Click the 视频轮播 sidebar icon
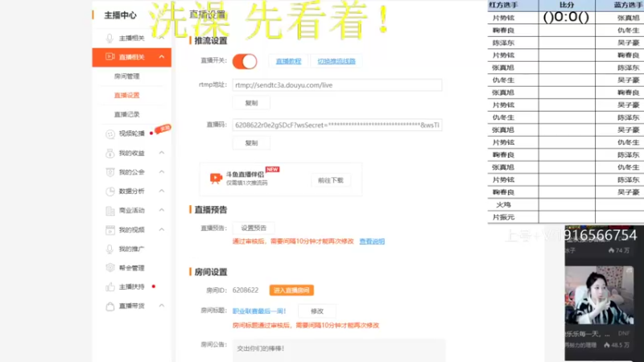644x362 pixels. click(110, 134)
